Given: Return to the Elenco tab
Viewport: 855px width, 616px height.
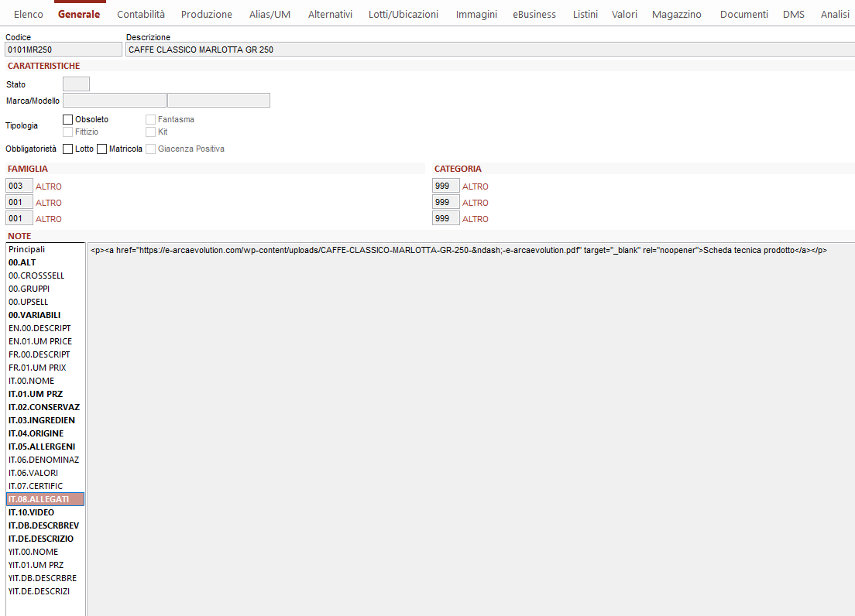Looking at the screenshot, I should [29, 14].
